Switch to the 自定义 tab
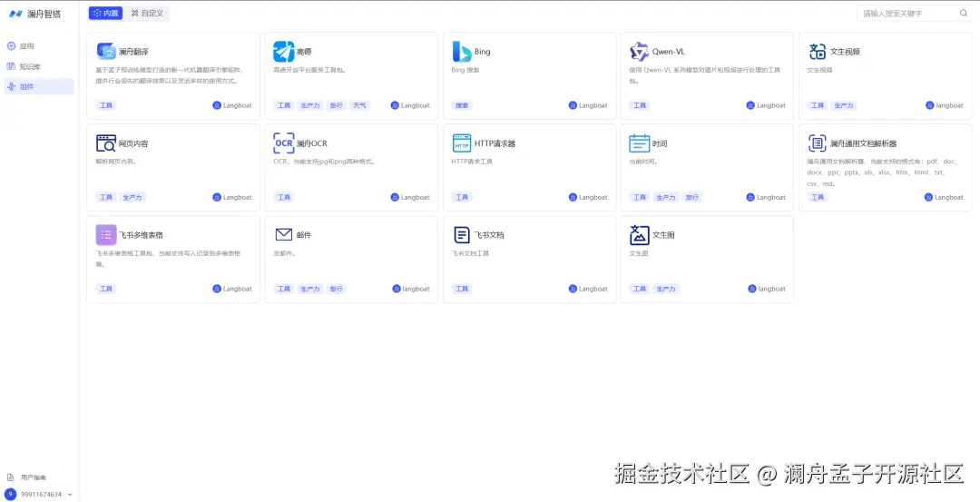The height and width of the screenshot is (502, 980). pos(148,13)
